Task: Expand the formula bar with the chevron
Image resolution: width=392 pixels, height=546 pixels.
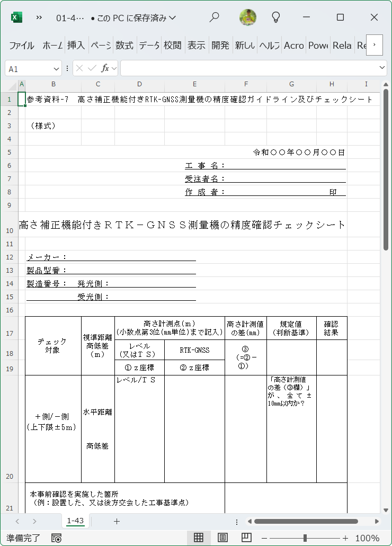Action: coord(382,68)
